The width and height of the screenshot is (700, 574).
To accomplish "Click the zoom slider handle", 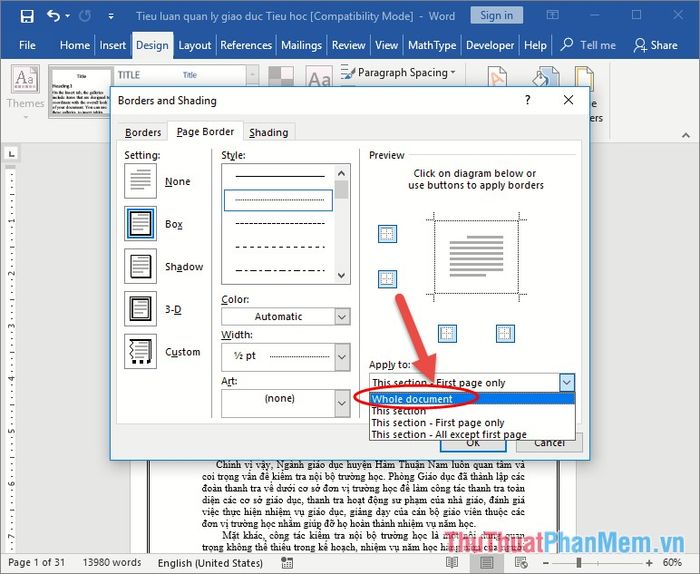I will click(579, 562).
